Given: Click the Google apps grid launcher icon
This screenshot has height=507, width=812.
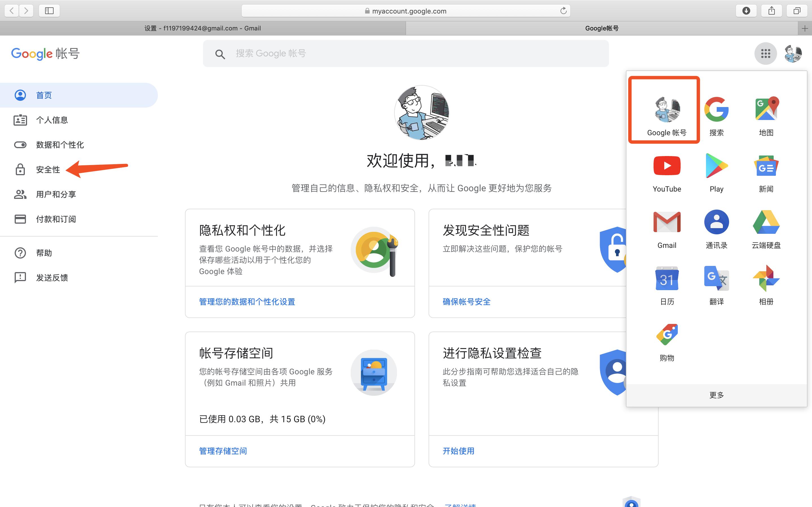Looking at the screenshot, I should (x=766, y=53).
